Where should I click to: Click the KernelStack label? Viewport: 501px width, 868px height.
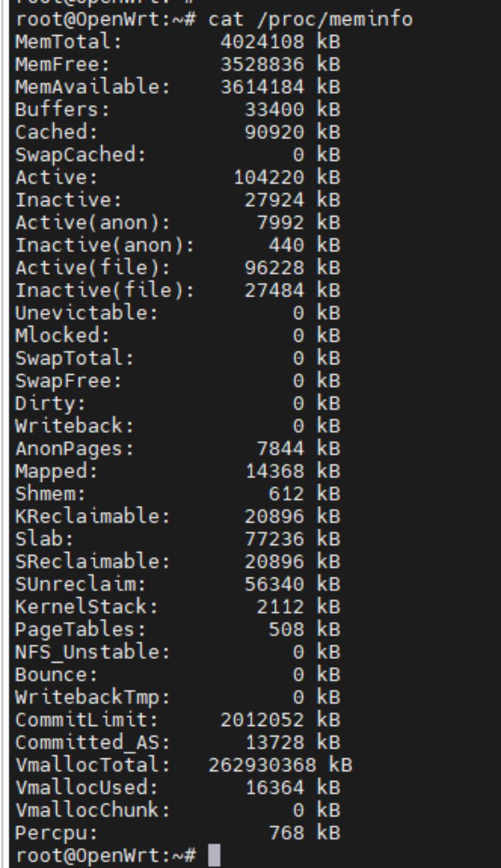click(86, 606)
